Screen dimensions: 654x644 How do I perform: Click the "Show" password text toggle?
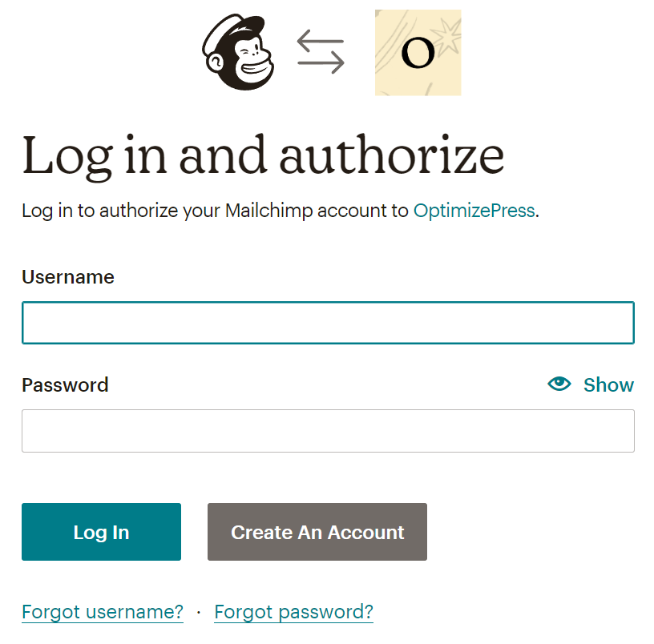(x=608, y=385)
